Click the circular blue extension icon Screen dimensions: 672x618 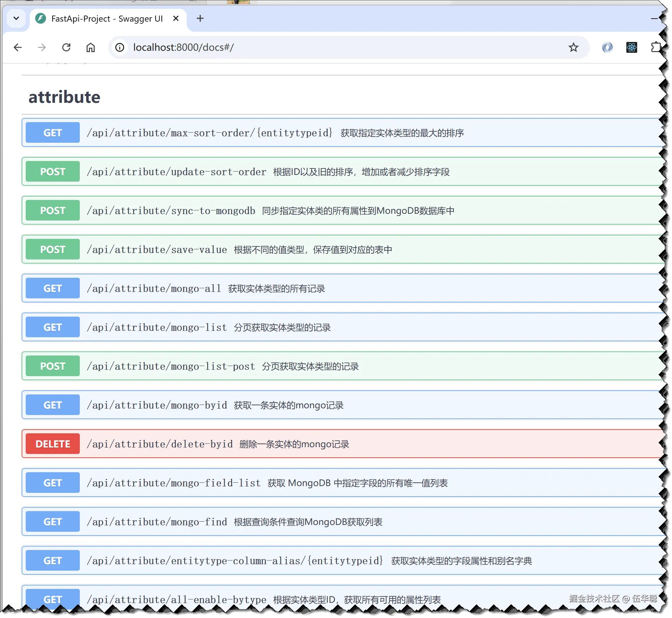tap(607, 47)
